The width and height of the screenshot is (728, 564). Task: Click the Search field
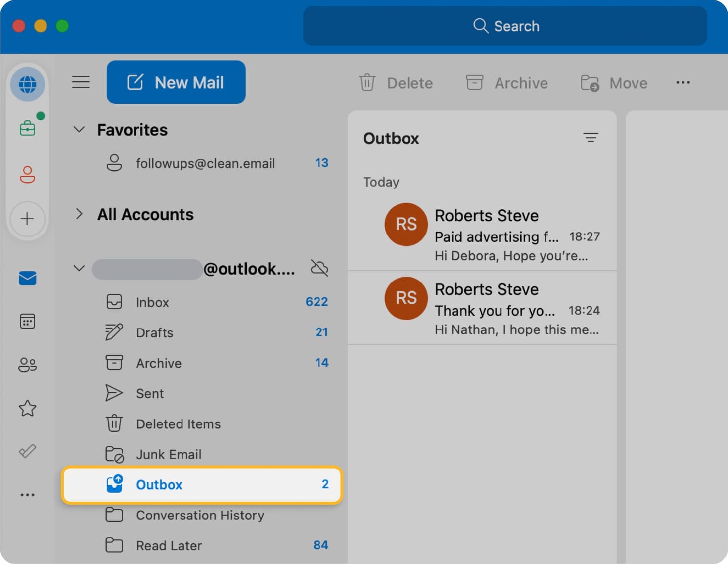pyautogui.click(x=505, y=26)
